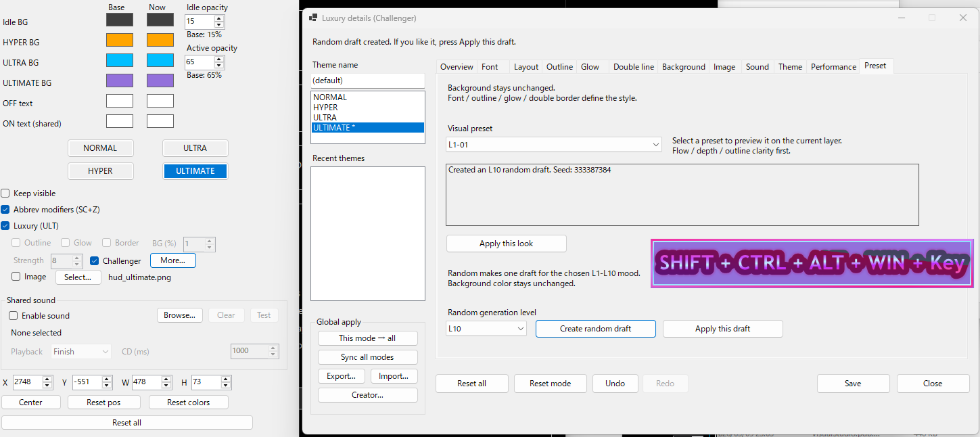This screenshot has width=980, height=437.
Task: Click the X position stepper arrows
Action: [x=47, y=382]
